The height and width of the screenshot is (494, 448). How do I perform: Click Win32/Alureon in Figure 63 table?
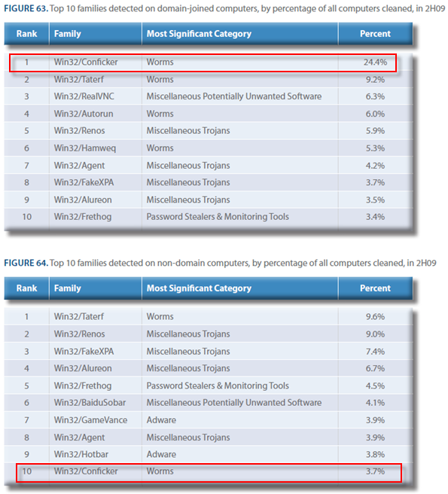(x=83, y=200)
